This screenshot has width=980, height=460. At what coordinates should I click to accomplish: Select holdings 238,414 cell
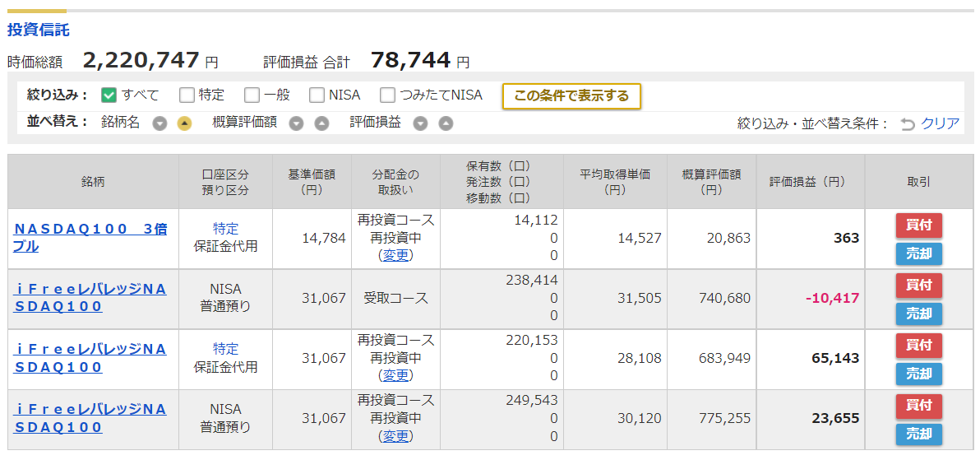[531, 280]
